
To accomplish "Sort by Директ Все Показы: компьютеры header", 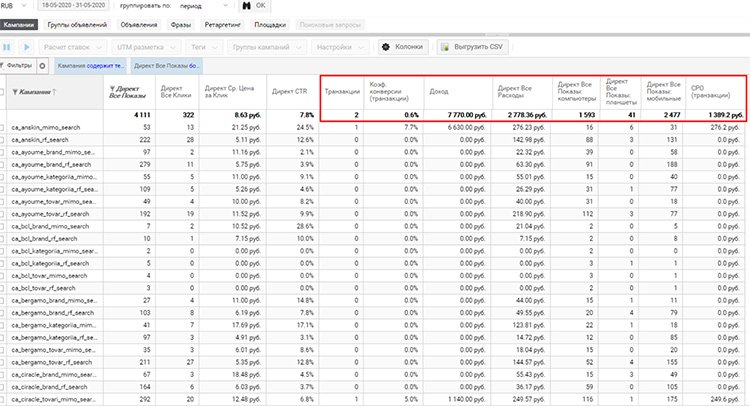I will [576, 92].
